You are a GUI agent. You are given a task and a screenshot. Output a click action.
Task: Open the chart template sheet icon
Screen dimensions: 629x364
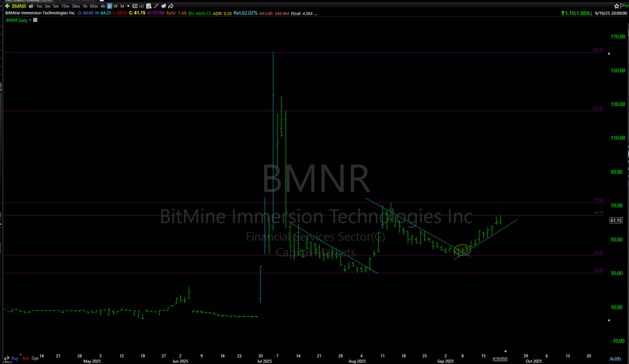(x=148, y=6)
